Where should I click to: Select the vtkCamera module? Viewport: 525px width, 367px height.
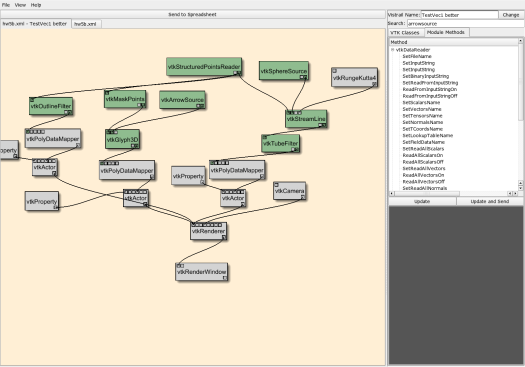tap(289, 191)
